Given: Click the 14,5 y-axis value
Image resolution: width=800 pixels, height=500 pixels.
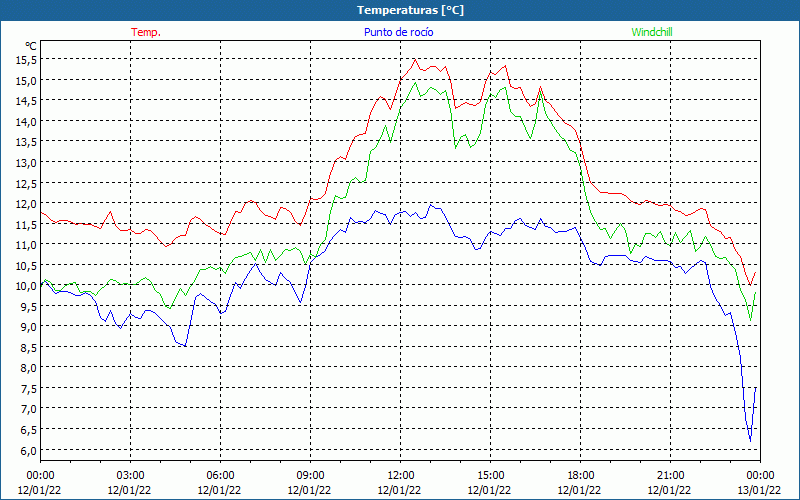Looking at the screenshot, I should point(28,101).
